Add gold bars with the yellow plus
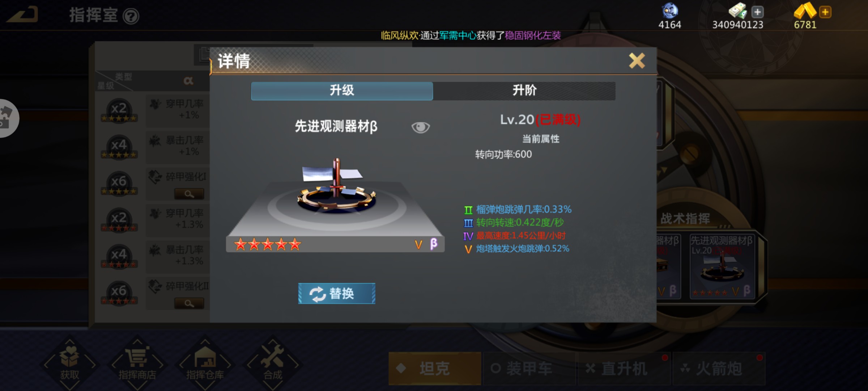This screenshot has height=391, width=868. point(825,12)
